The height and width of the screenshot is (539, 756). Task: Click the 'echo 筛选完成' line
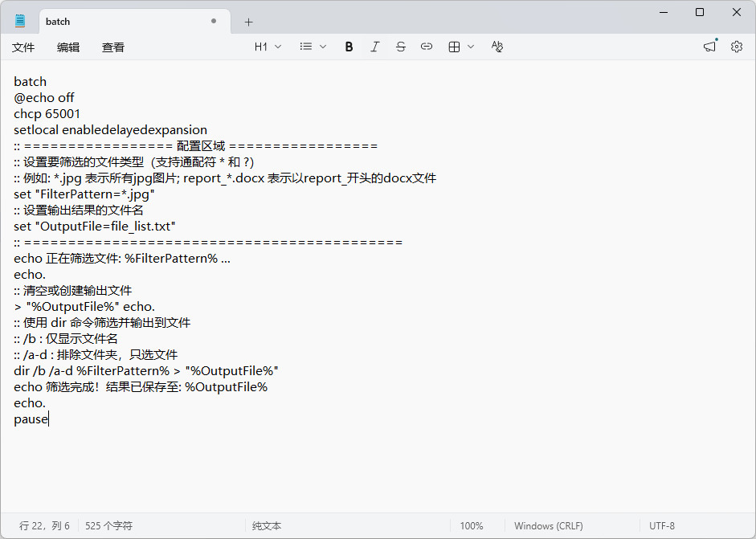tap(141, 387)
